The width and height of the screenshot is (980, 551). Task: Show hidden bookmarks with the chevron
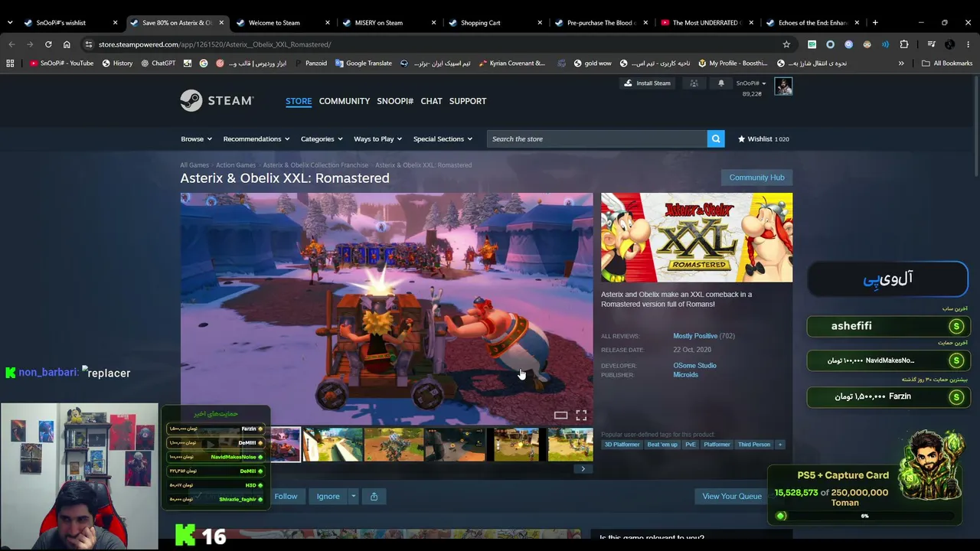coord(901,64)
